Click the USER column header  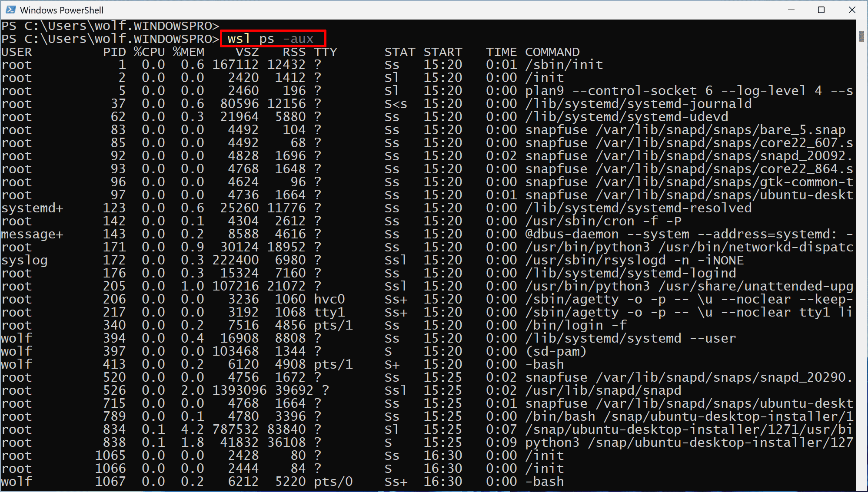[x=17, y=52]
